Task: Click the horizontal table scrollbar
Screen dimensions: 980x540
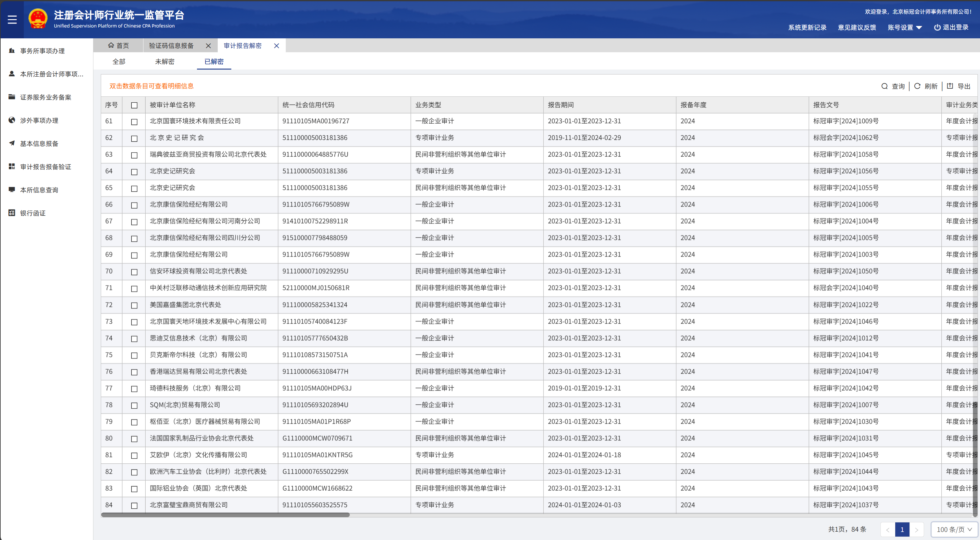Action: 225,515
